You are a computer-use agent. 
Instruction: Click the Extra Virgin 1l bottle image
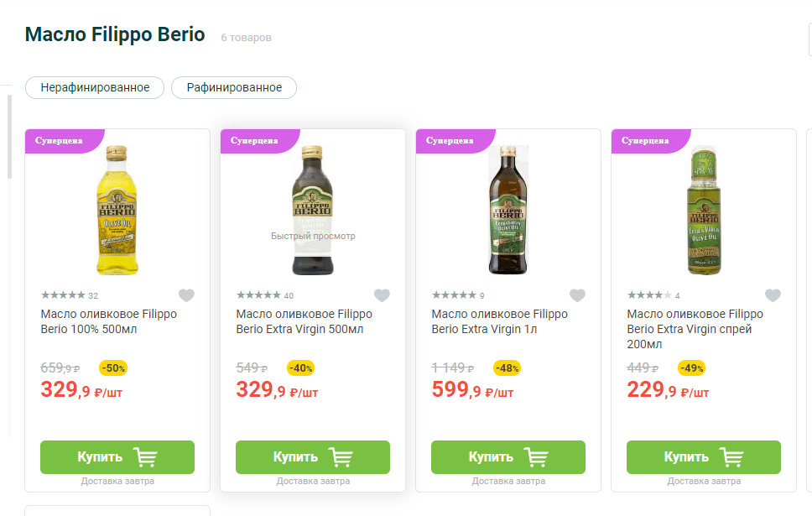coord(508,210)
